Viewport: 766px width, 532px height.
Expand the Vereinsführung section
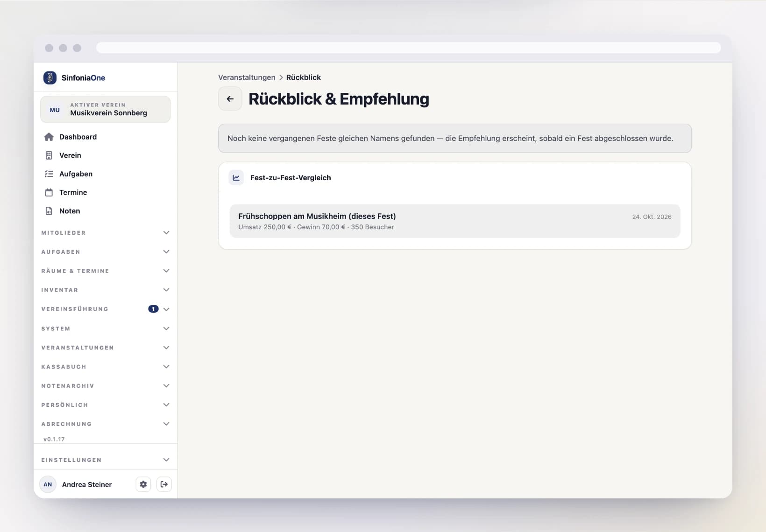[x=106, y=309]
